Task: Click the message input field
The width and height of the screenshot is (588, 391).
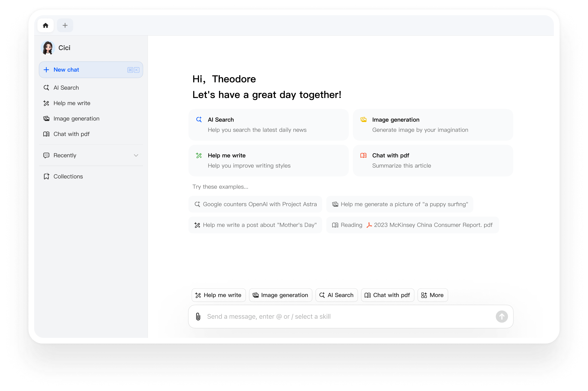Action: pyautogui.click(x=349, y=317)
